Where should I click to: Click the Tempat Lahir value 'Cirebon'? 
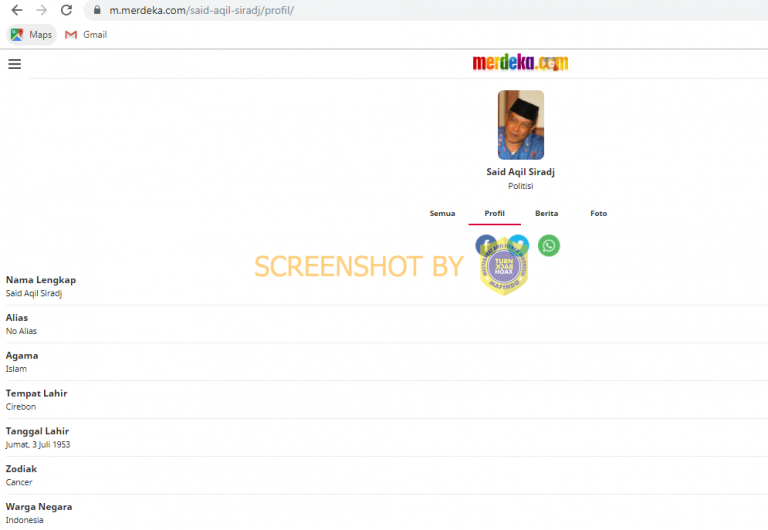tap(21, 407)
